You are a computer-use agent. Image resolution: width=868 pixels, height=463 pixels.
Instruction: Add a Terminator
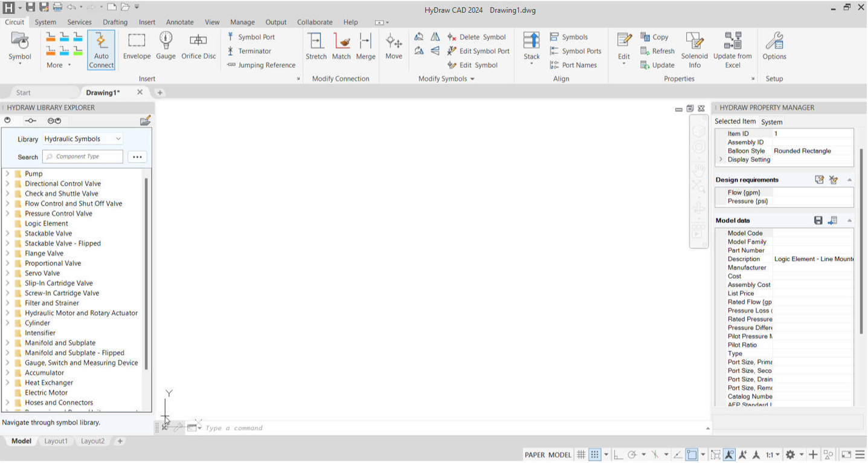tap(249, 51)
